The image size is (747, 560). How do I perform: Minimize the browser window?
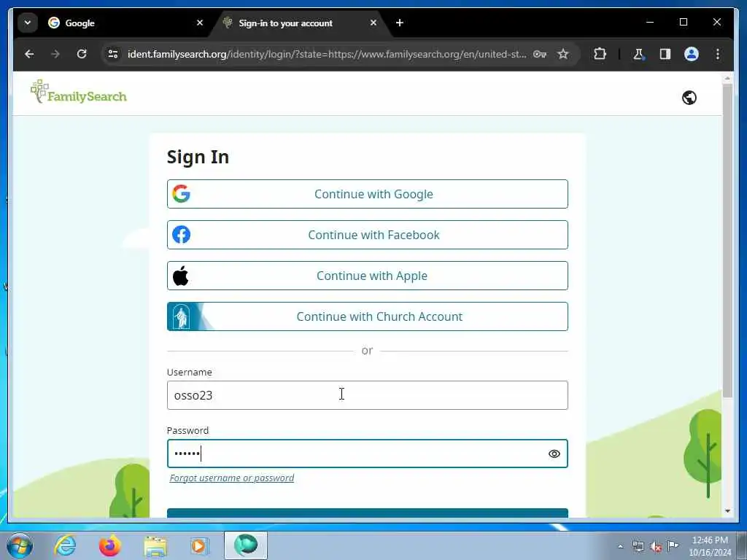tap(650, 22)
